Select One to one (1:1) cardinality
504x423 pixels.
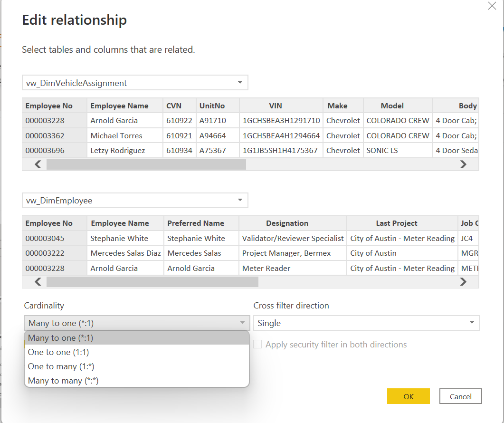coord(58,352)
